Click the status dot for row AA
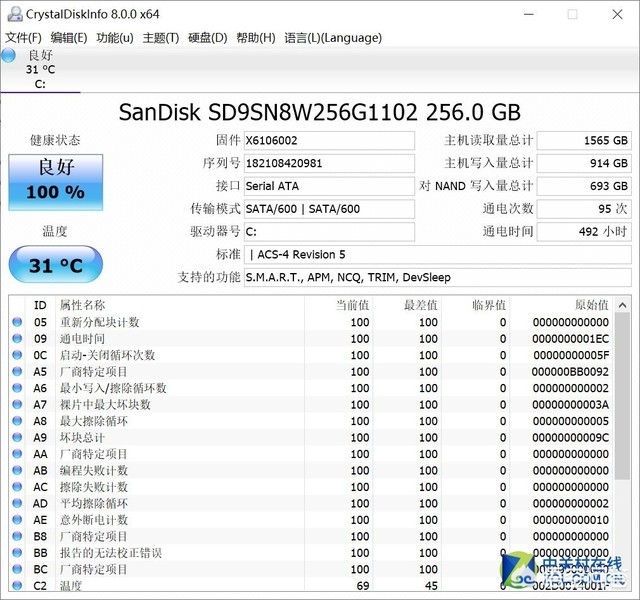The width and height of the screenshot is (640, 600). tap(17, 454)
